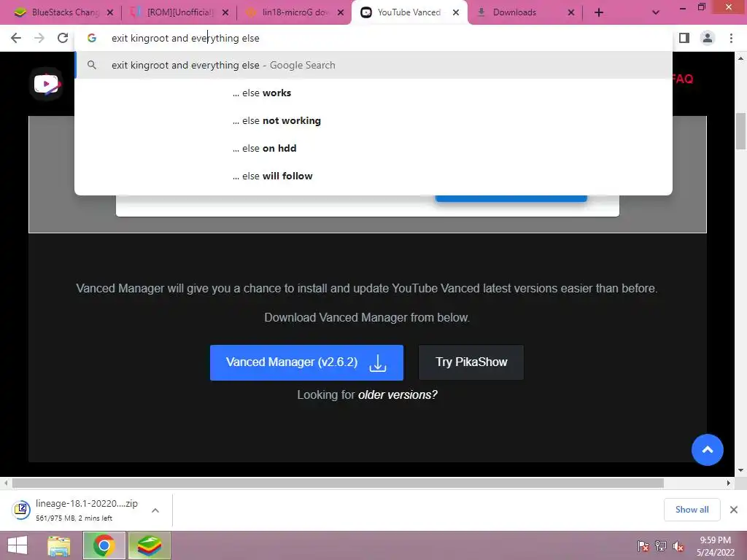The image size is (747, 560).
Task: Close the downloads shelf
Action: click(x=734, y=510)
